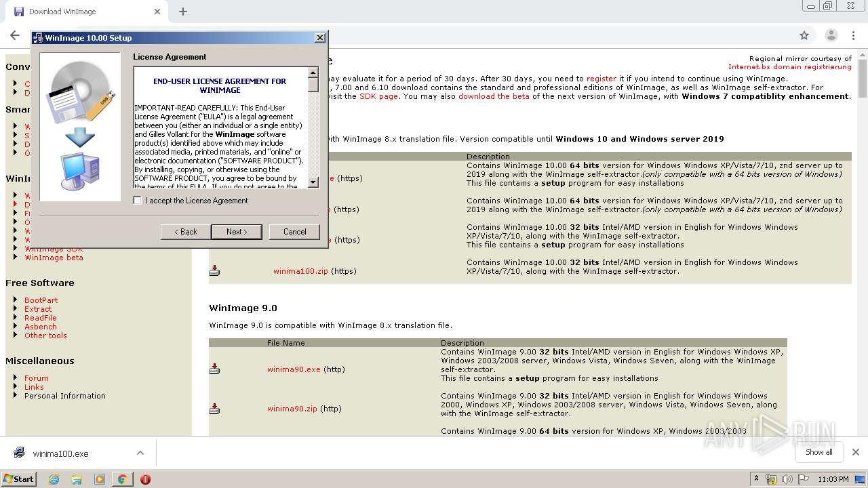Open ReadFile under Free Software

tap(41, 318)
